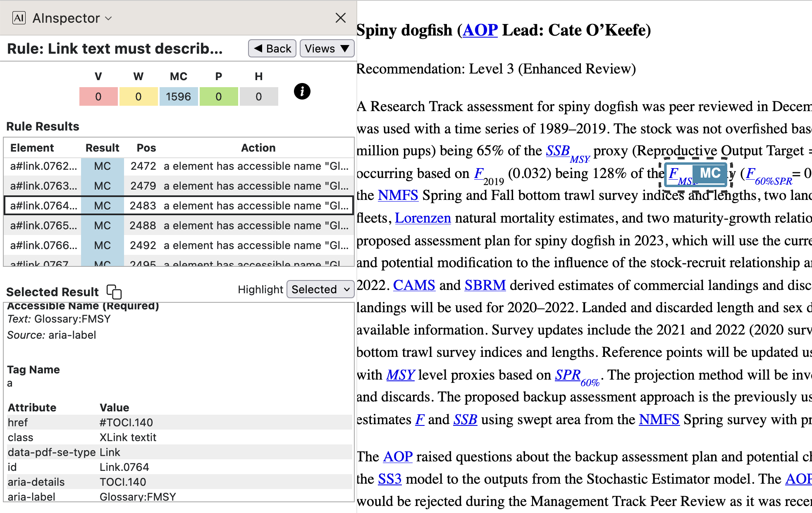
Task: Click the Element column header
Action: coord(32,148)
